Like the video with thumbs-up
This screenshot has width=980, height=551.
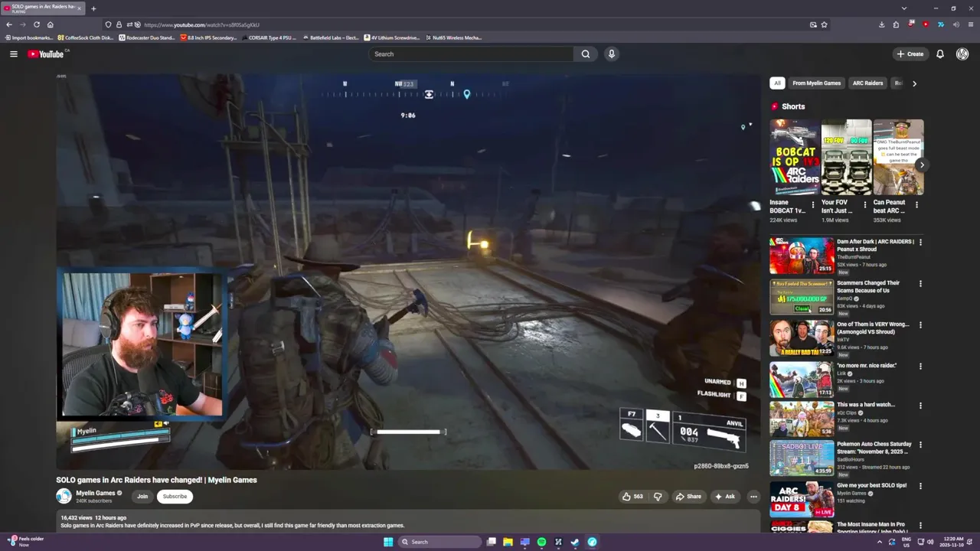click(x=632, y=496)
